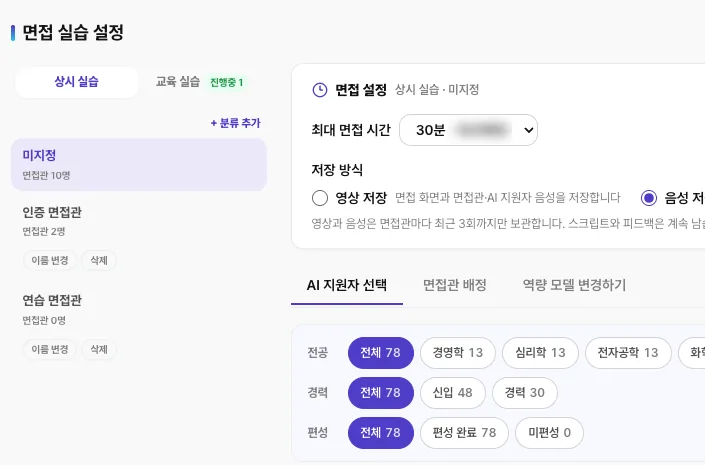Viewport: 705px width, 465px height.
Task: Click the 면접 실습 설정 page title
Action: (73, 32)
